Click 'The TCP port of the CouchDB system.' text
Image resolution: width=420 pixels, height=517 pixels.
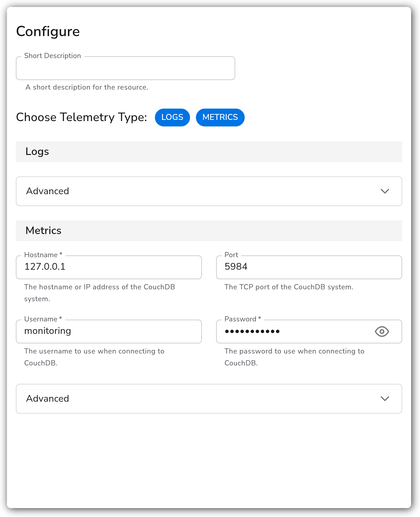[x=289, y=287]
